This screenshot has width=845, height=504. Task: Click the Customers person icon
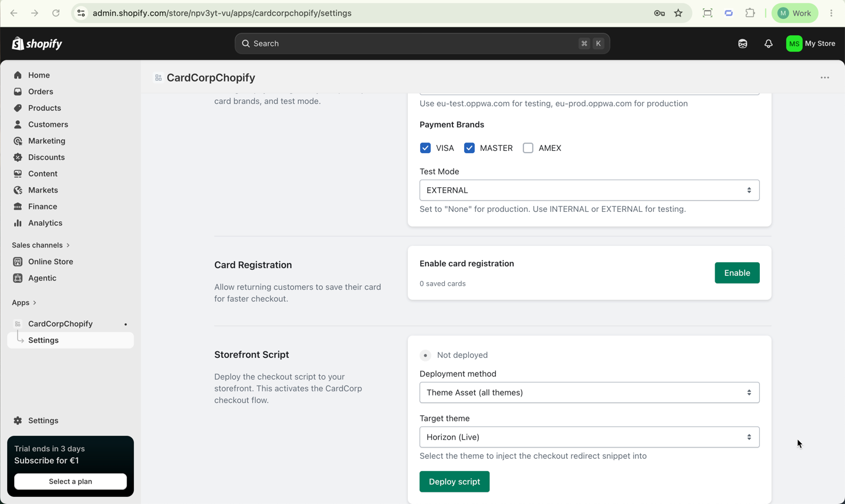18,124
